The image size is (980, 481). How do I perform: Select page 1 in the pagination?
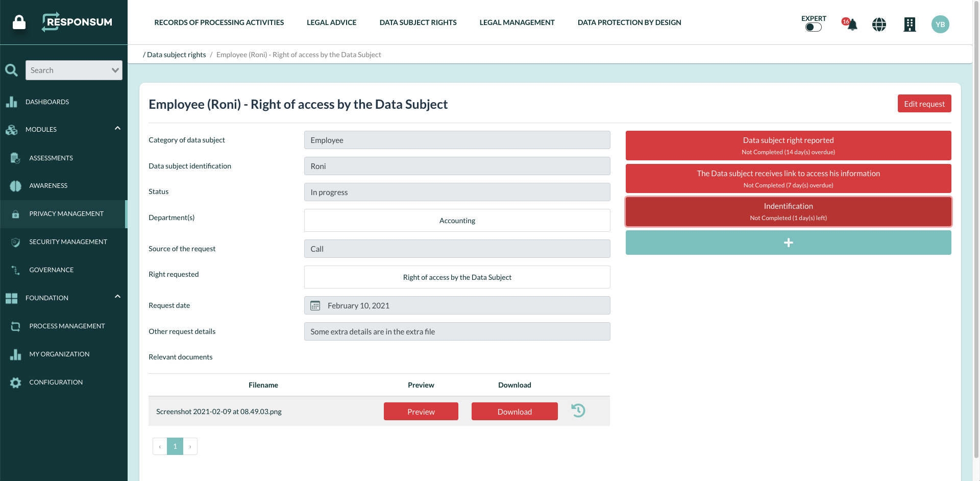point(175,446)
